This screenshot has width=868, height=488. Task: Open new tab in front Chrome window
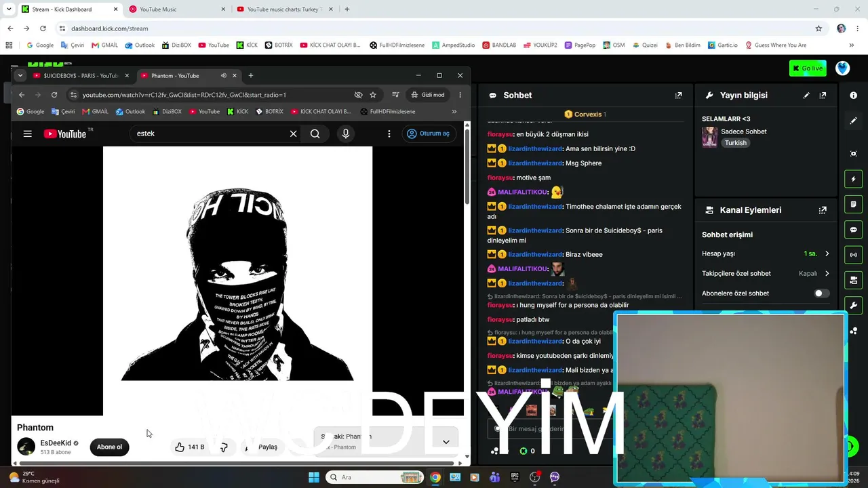pyautogui.click(x=251, y=75)
